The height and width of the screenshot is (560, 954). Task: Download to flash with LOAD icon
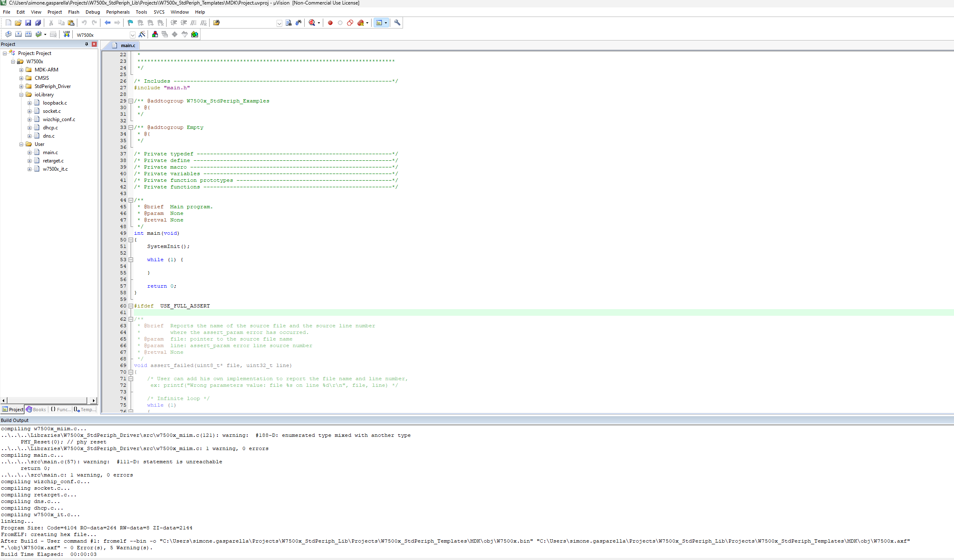point(67,34)
